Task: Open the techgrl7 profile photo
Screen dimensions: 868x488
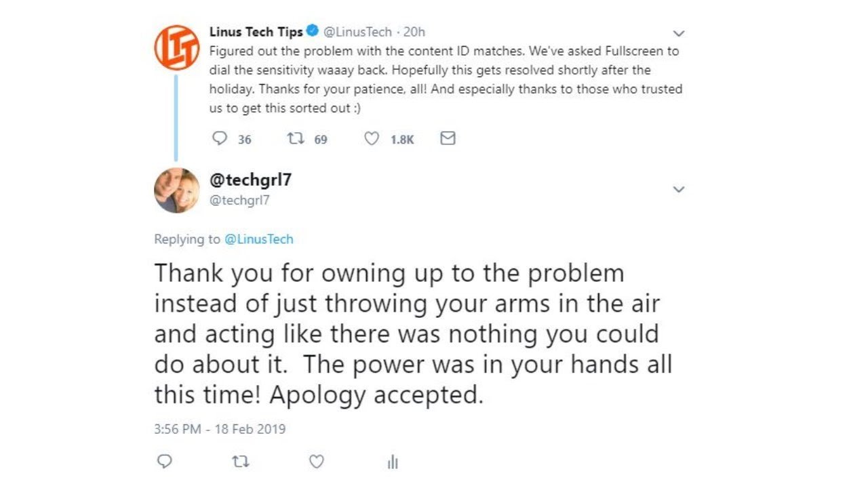Action: [x=176, y=190]
